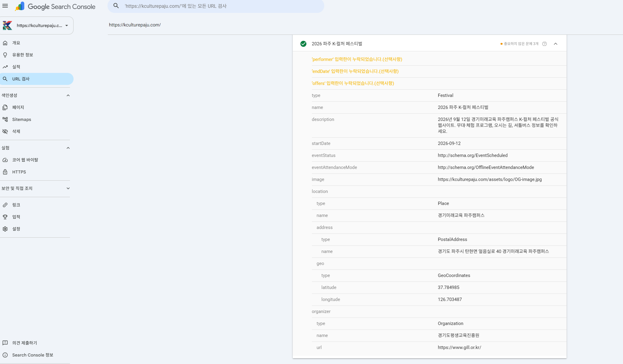The width and height of the screenshot is (623, 364).
Task: Select URL 검사 in the sidebar
Action: pos(37,79)
